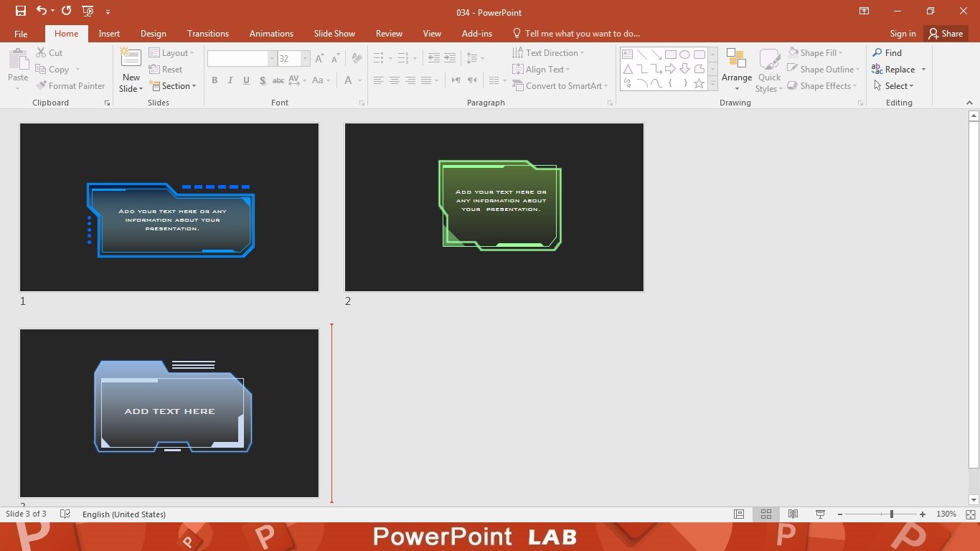980x551 pixels.
Task: Increase the list indent level
Action: [450, 58]
